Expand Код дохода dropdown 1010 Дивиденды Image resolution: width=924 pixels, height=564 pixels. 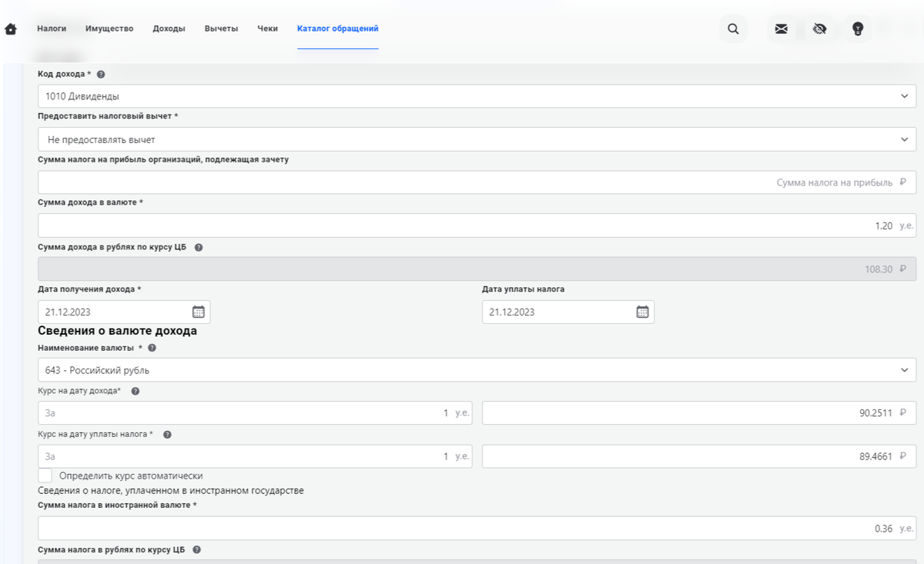(477, 96)
